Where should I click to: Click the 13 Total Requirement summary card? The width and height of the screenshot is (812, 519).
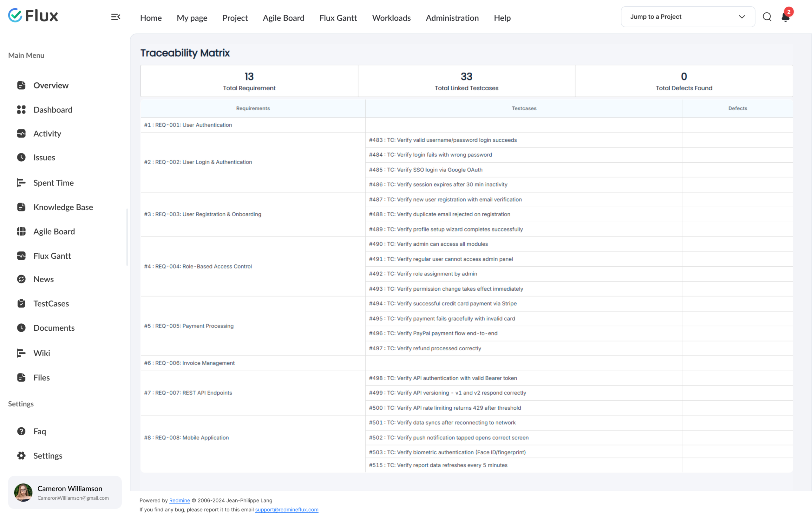click(x=249, y=81)
